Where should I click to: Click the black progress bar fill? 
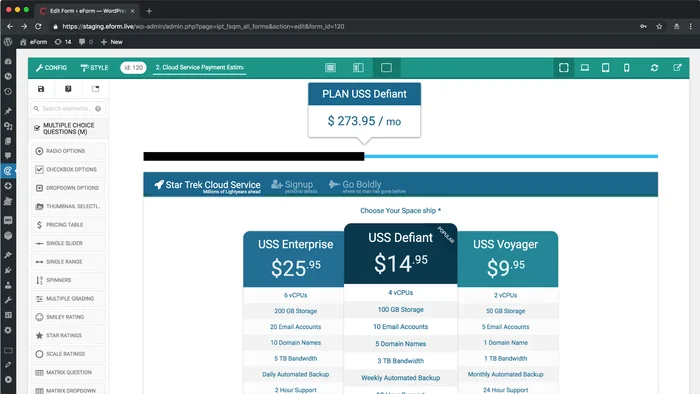254,156
